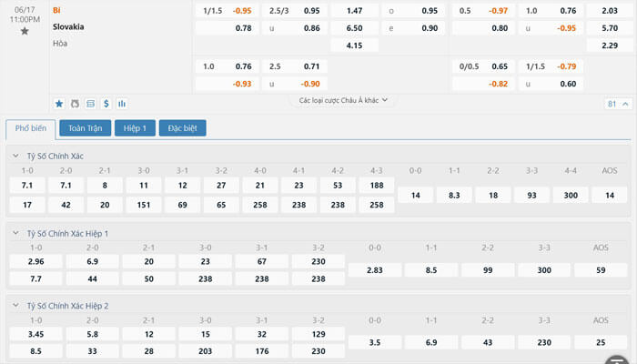Viewport: 637px width, 364px height.
Task: Pick the 2.03 first-half odds
Action: coord(610,11)
